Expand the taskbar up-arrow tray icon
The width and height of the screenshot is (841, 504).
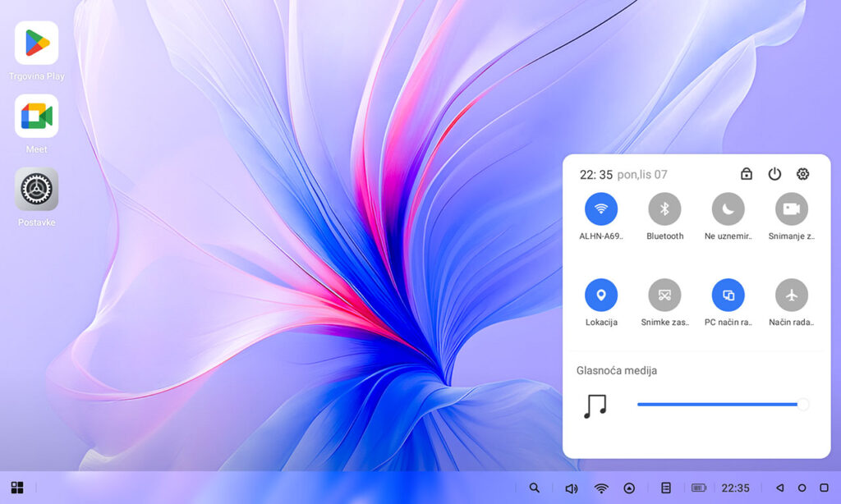click(x=629, y=488)
